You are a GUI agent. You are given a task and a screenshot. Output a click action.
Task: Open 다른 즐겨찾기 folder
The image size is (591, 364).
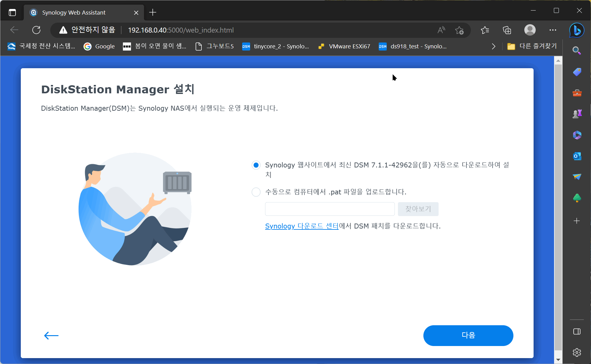532,46
